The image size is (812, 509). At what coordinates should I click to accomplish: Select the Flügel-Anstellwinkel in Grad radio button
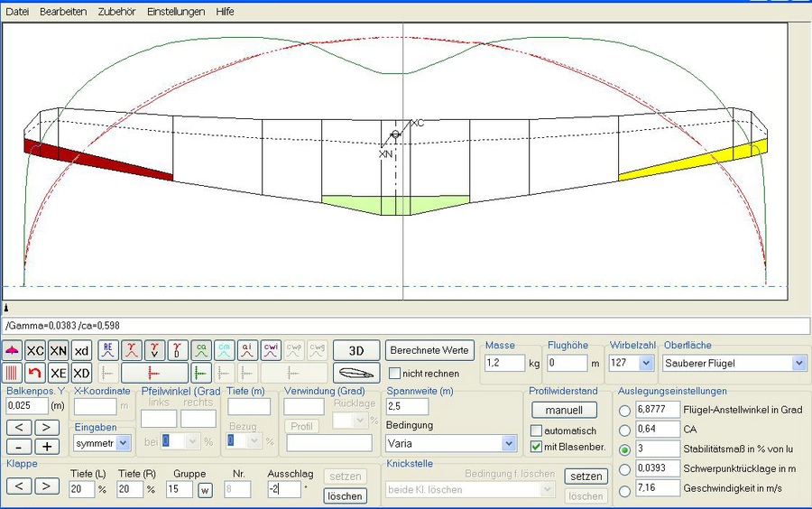pyautogui.click(x=624, y=410)
